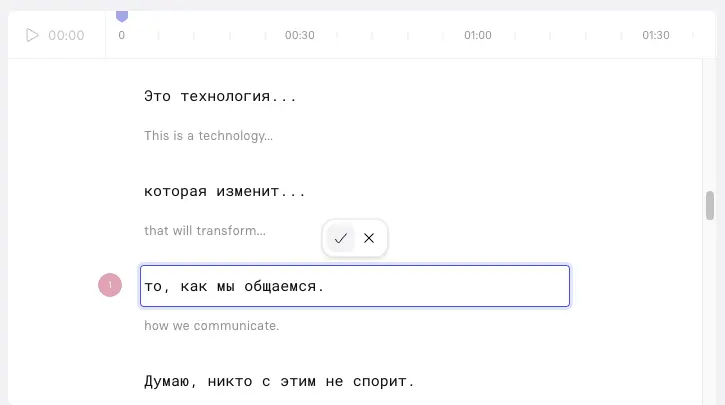This screenshot has width=725, height=405.
Task: Select 'Думаю, никто с этим не спорит.' line
Action: click(279, 381)
